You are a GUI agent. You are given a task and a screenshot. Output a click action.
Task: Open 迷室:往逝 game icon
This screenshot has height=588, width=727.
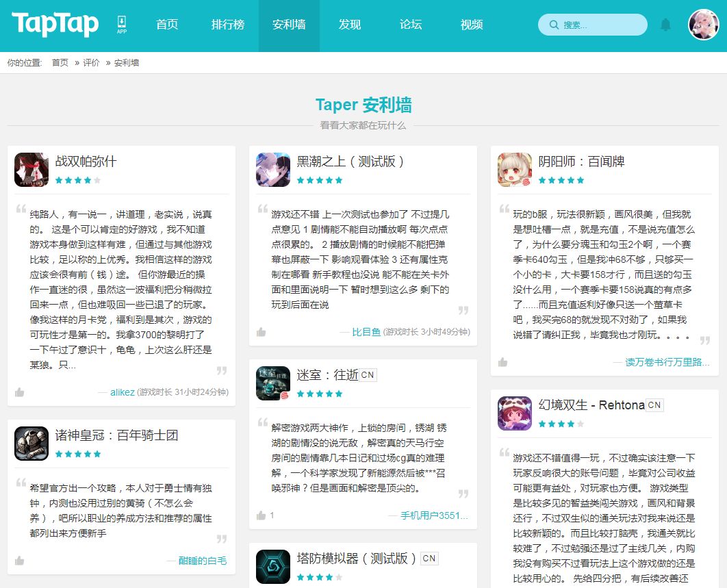pyautogui.click(x=273, y=383)
